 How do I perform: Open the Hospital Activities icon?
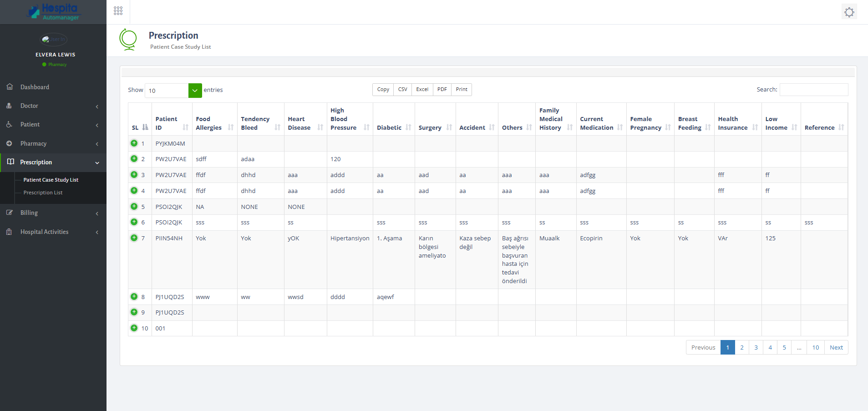click(10, 232)
